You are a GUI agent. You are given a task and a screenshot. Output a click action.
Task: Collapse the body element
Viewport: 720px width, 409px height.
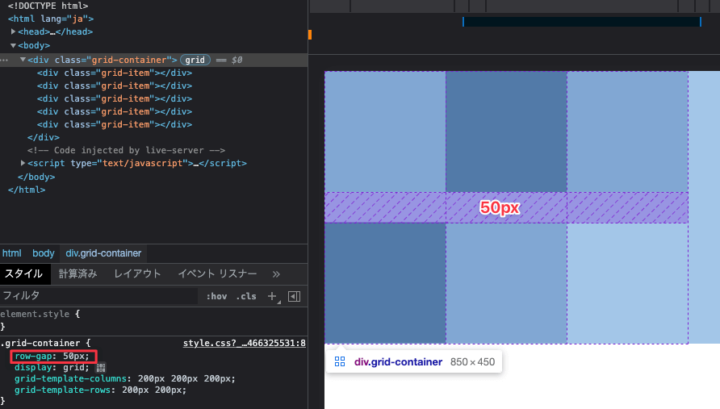[x=13, y=45]
